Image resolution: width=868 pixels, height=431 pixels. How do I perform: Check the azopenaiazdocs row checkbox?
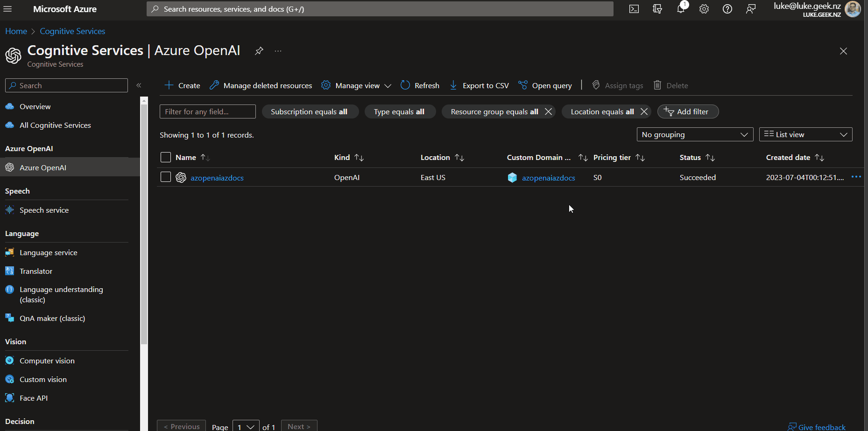point(166,177)
